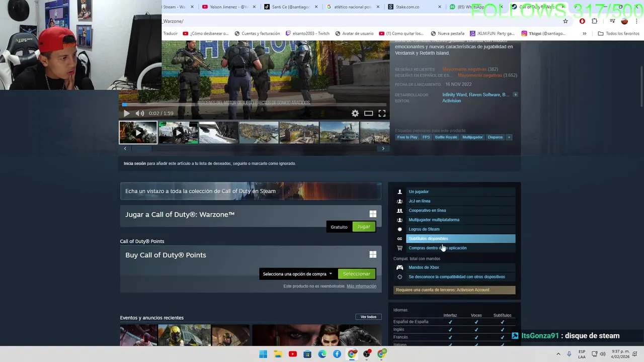
Task: Select the 'Free to Play' tag
Action: (x=407, y=137)
